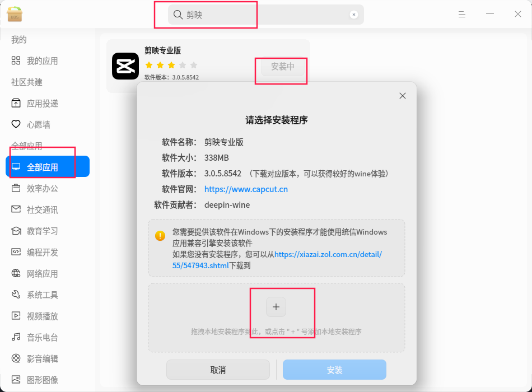Click the search magnifier icon

[x=178, y=15]
